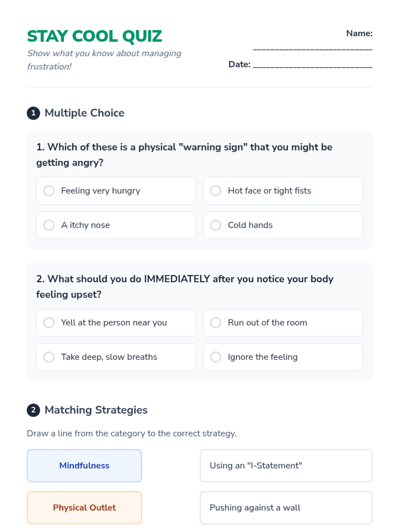Click the Mindfulness category box

(84, 465)
